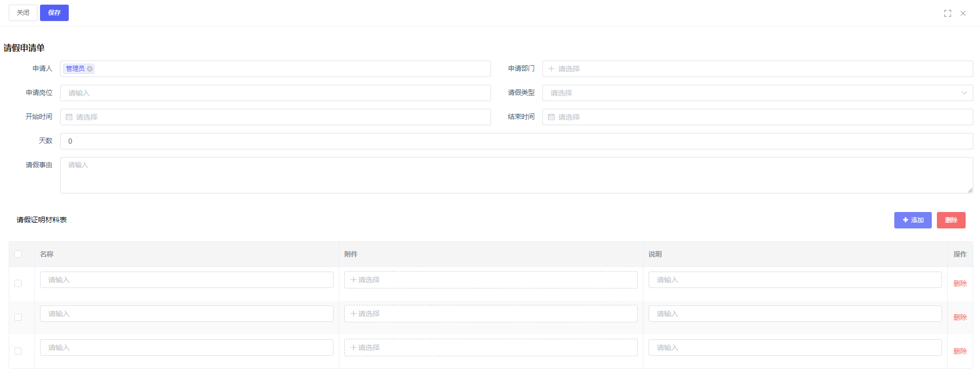Remove the 管理员 tag from 申请人

[x=90, y=69]
